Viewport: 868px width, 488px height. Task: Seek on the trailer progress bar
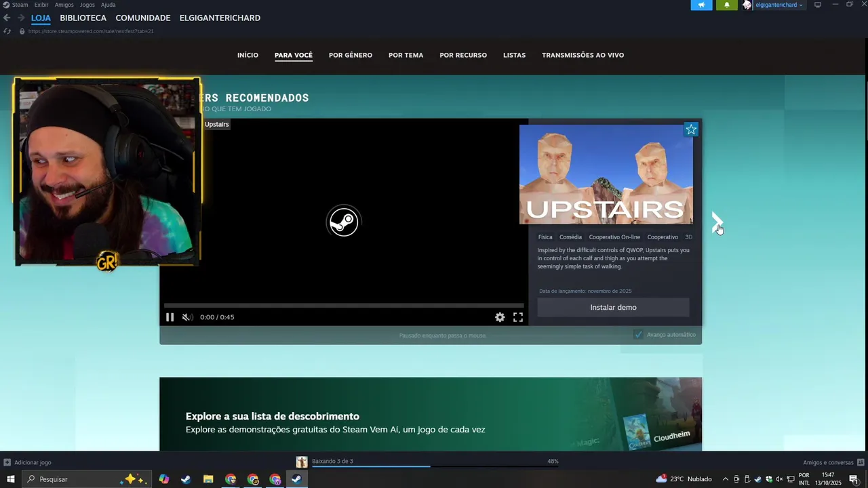click(343, 306)
